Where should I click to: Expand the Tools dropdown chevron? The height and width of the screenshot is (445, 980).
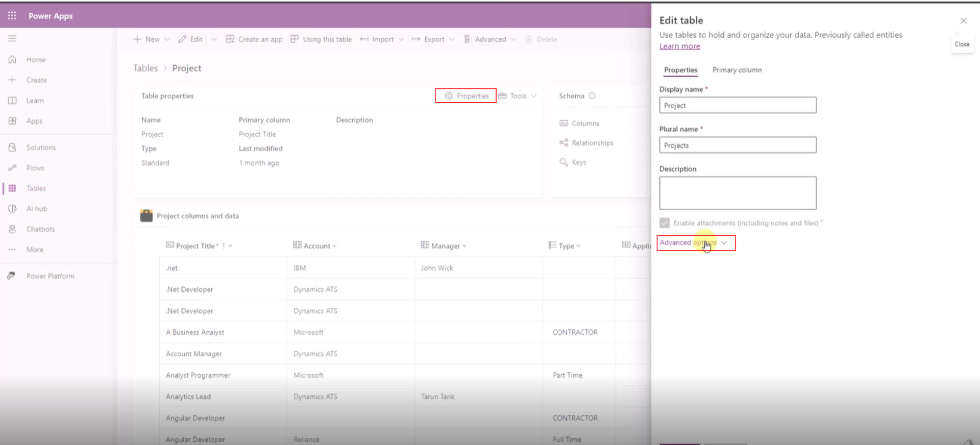(x=534, y=96)
